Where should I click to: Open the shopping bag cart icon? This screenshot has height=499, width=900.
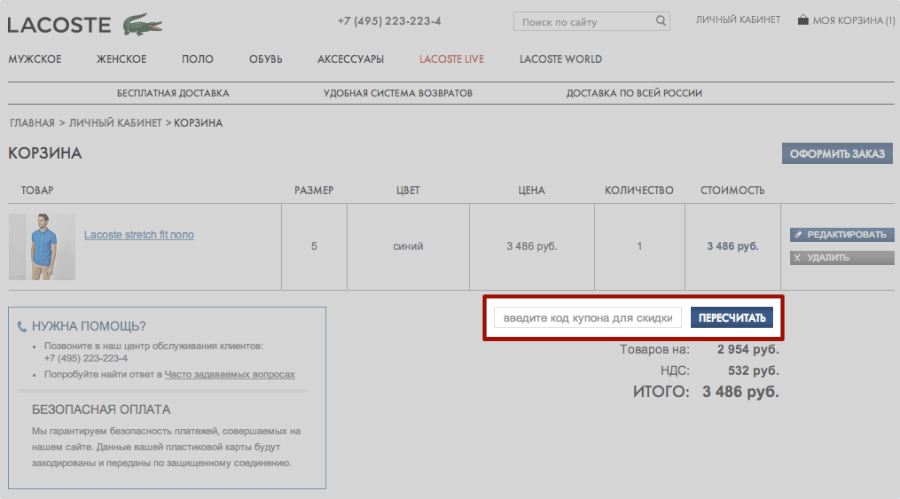803,20
